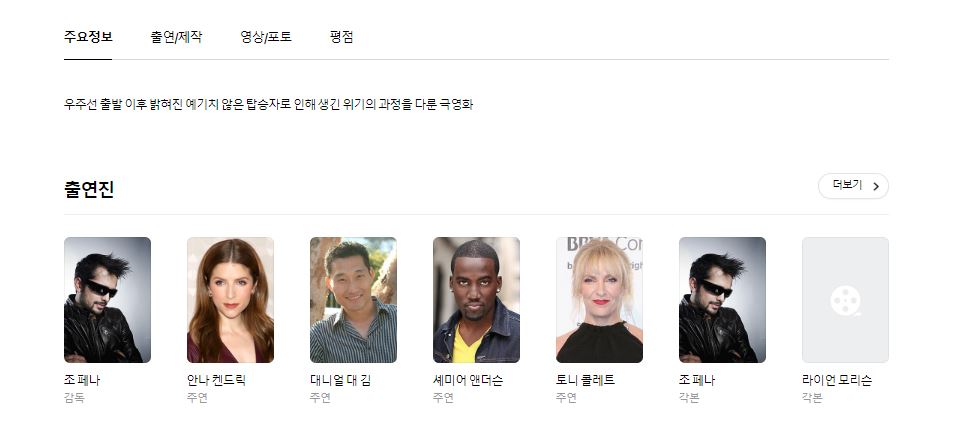This screenshot has width=959, height=422.
Task: Switch to the 주요정보 tab
Action: (x=88, y=37)
